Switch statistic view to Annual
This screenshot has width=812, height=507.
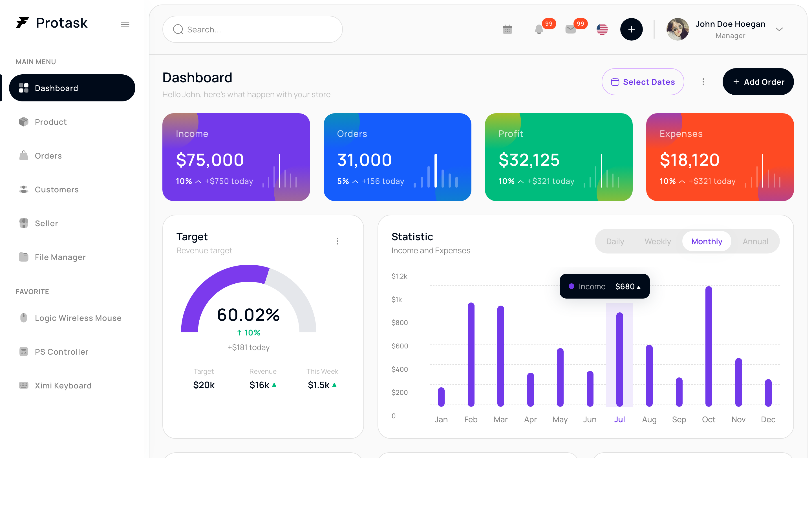pos(755,241)
